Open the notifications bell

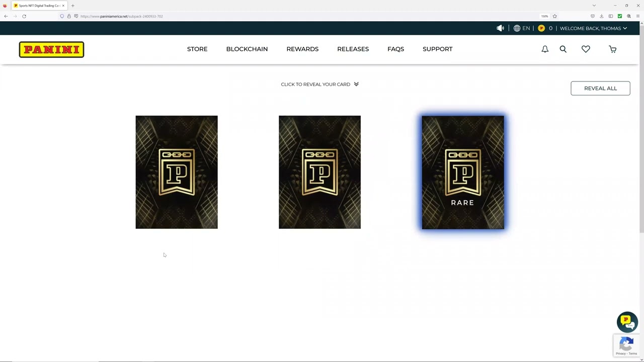coord(545,49)
